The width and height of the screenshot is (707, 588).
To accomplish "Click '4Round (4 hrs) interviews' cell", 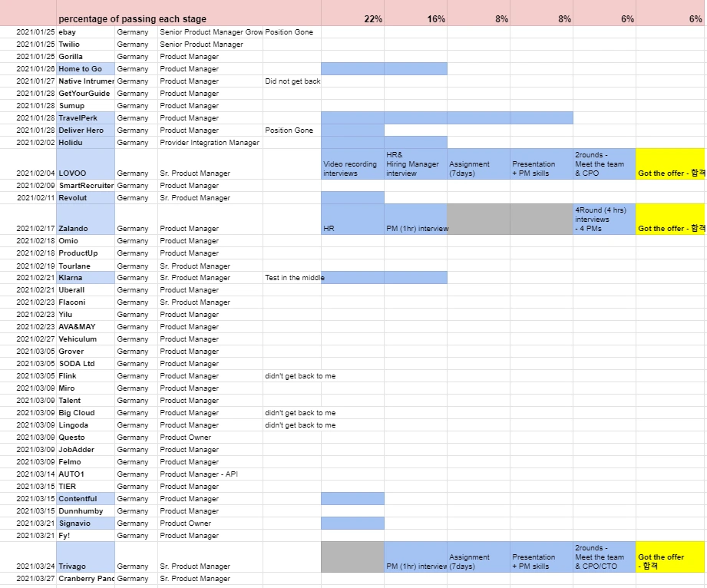I will coord(604,219).
